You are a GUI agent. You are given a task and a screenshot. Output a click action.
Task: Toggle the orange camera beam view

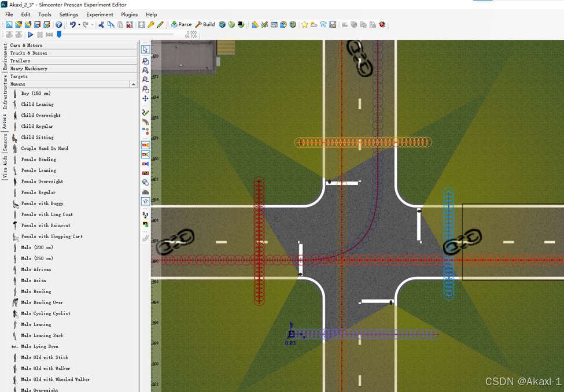point(145,145)
